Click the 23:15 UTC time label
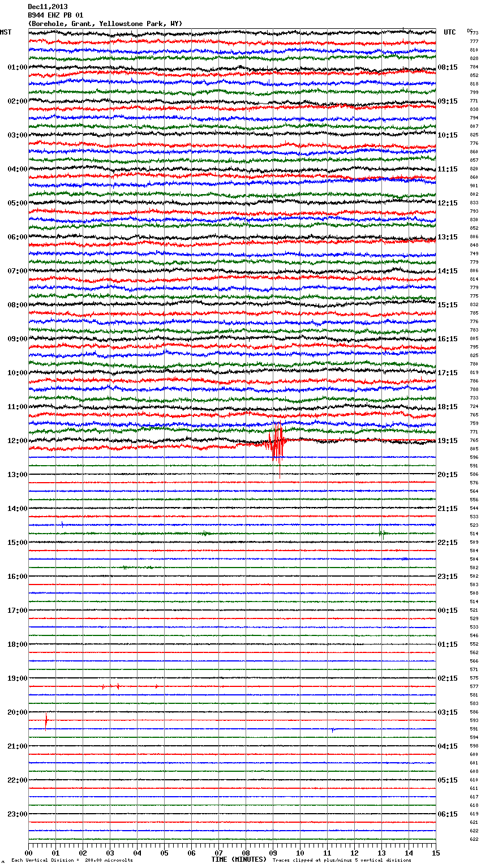The height and width of the screenshot is (868, 481). (x=448, y=577)
